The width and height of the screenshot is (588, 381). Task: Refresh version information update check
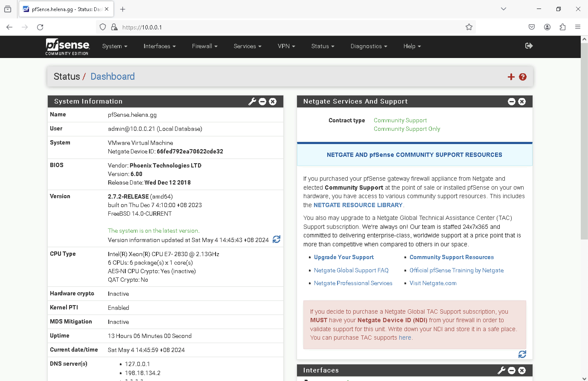pos(277,239)
